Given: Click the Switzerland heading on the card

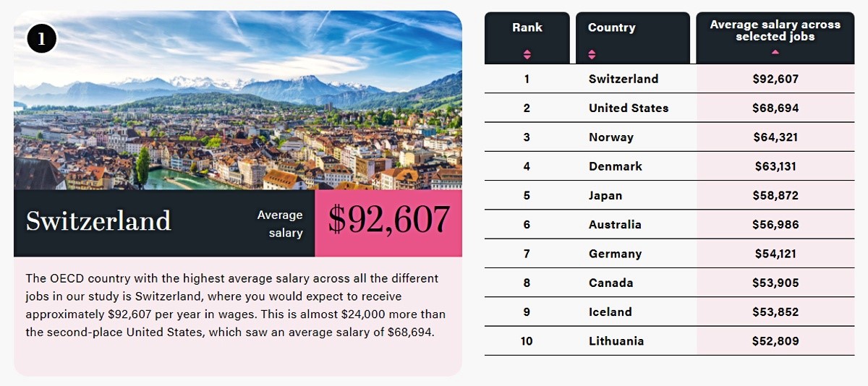Looking at the screenshot, I should pyautogui.click(x=98, y=220).
